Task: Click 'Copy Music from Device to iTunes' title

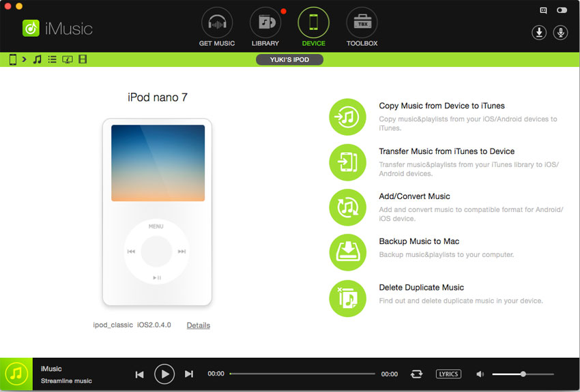Action: pos(441,106)
